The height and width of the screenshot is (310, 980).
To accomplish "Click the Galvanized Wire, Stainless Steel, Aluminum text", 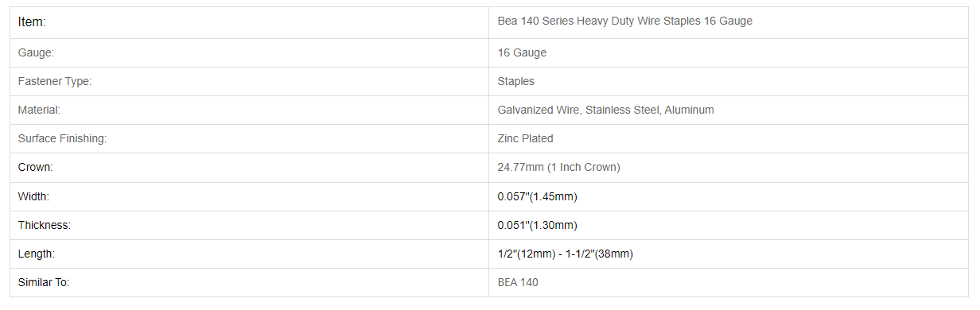I will click(606, 110).
